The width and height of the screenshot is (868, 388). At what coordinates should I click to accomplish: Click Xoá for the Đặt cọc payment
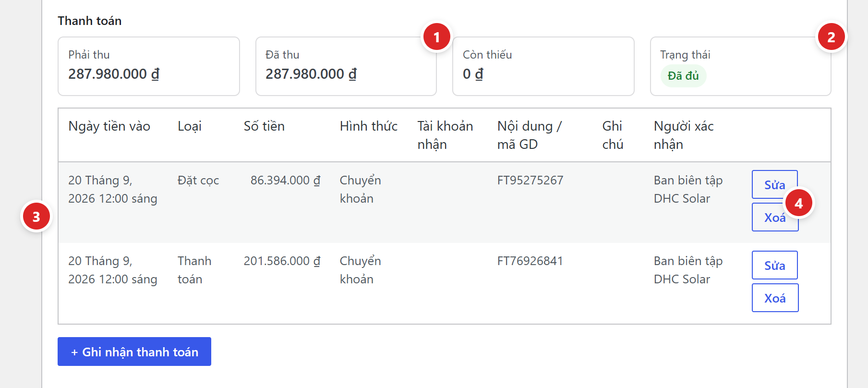pos(775,217)
